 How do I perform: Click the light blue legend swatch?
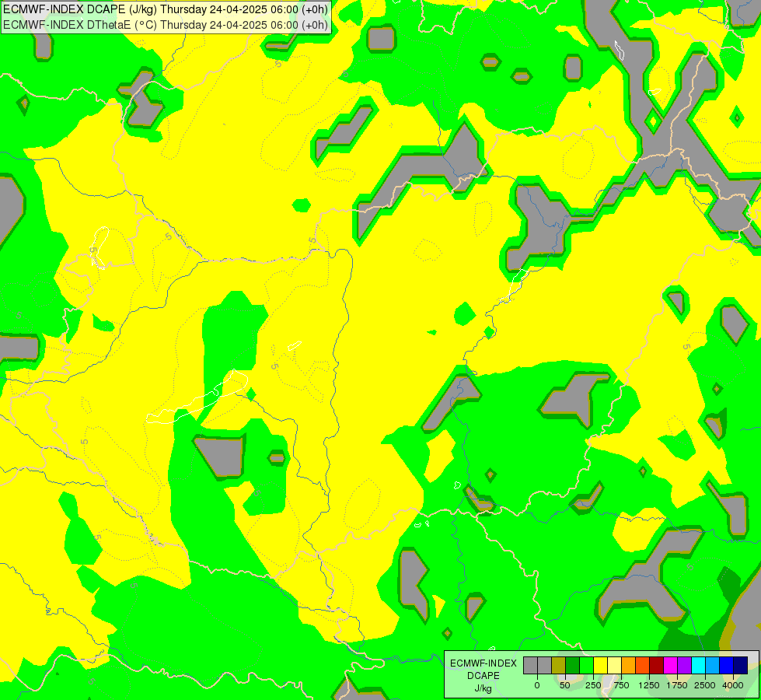713,666
